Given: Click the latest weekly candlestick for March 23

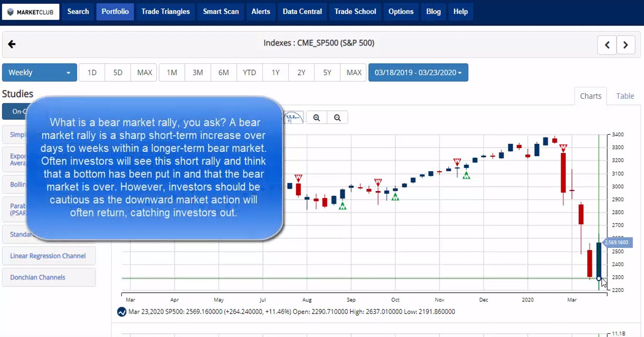Looking at the screenshot, I should [x=599, y=260].
